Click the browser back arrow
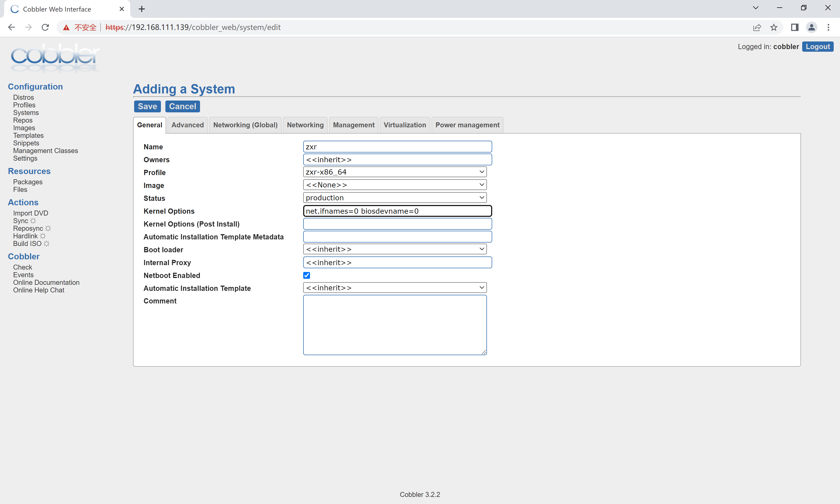Image resolution: width=840 pixels, height=504 pixels. pos(12,27)
